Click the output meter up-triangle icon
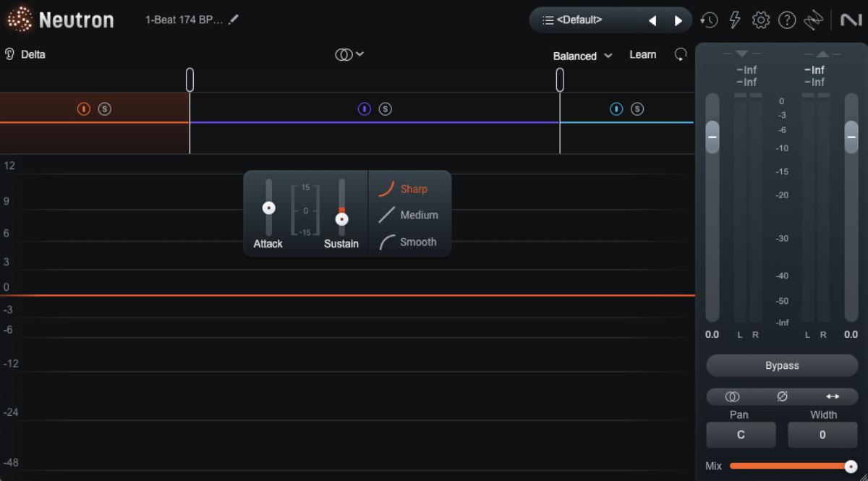 [822, 54]
